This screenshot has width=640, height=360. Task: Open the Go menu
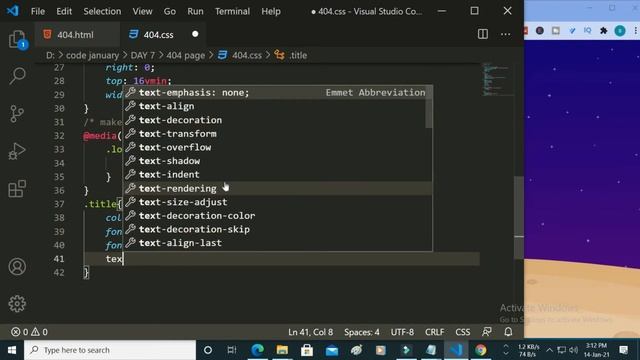pos(170,11)
